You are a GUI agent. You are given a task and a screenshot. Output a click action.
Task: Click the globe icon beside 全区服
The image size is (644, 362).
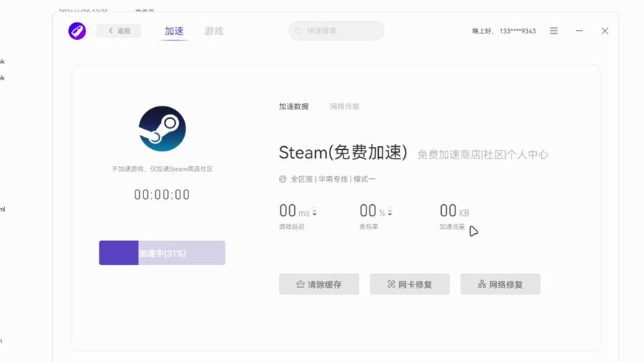[283, 179]
